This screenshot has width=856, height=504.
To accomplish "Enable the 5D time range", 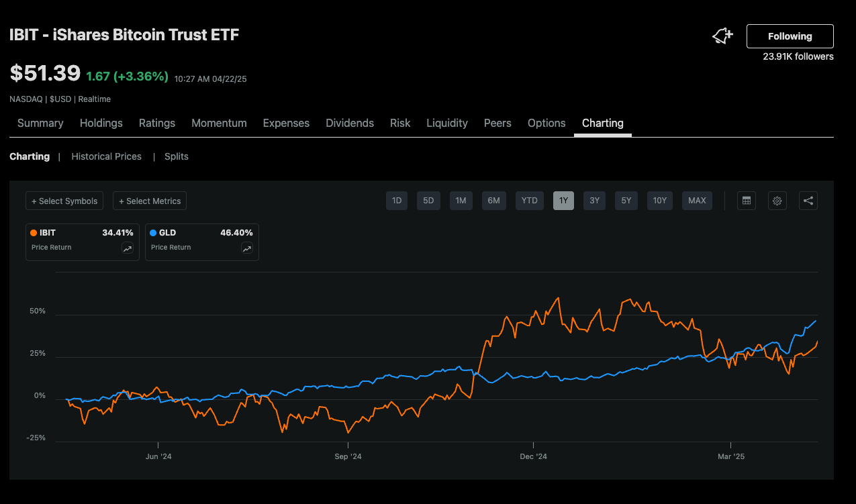I will pos(428,200).
